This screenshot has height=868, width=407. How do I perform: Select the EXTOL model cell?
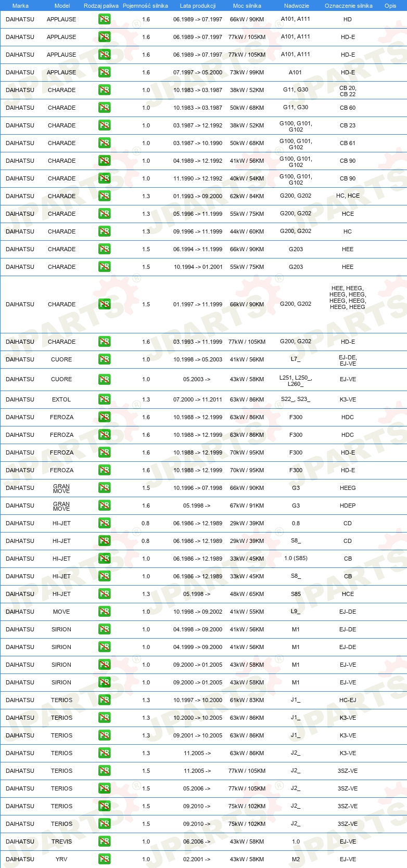pos(61,399)
